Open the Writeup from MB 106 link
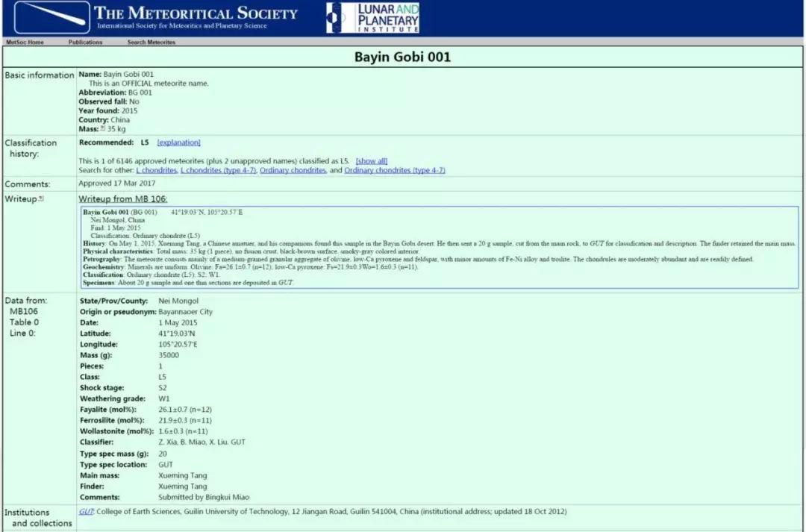806x532 pixels. pos(123,199)
